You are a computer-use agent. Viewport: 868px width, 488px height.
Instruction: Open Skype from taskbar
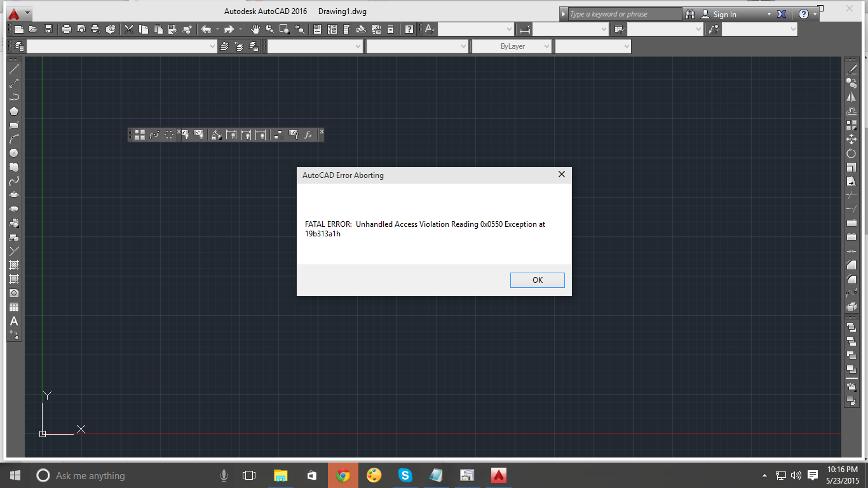[405, 475]
